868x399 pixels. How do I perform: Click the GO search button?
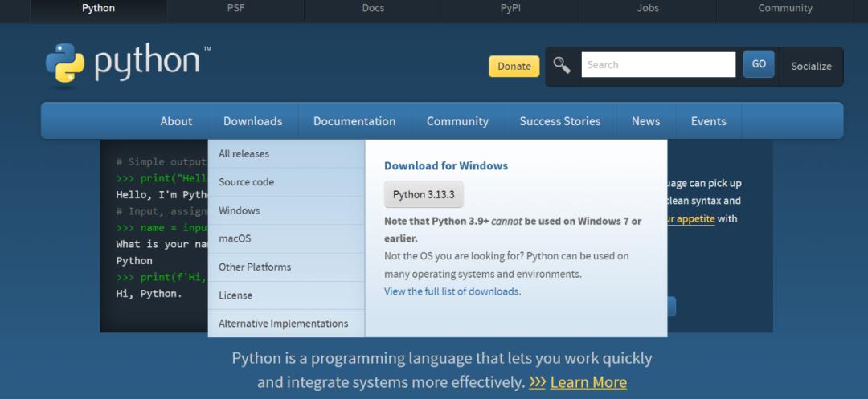(x=759, y=64)
